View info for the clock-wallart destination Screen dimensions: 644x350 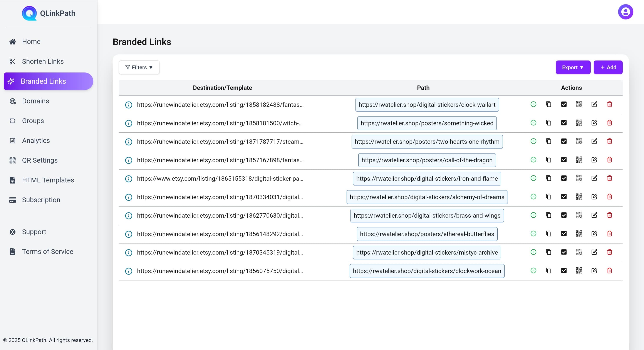click(x=129, y=105)
